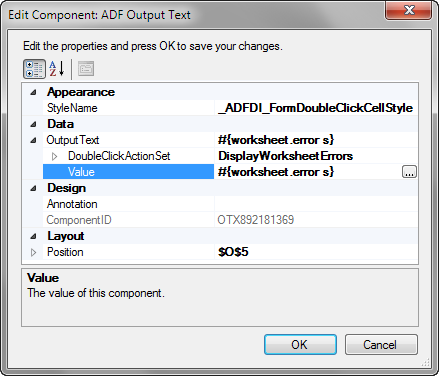The width and height of the screenshot is (439, 376).
Task: Expand the Position property
Action: [33, 252]
